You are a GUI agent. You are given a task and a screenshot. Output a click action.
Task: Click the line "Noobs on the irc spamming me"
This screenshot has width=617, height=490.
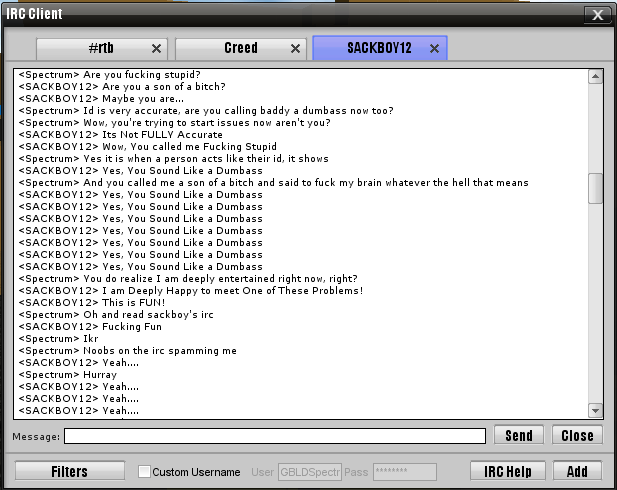coord(127,351)
